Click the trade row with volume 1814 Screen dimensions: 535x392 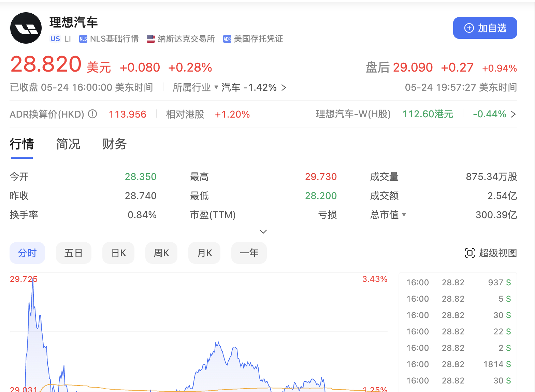pyautogui.click(x=458, y=364)
